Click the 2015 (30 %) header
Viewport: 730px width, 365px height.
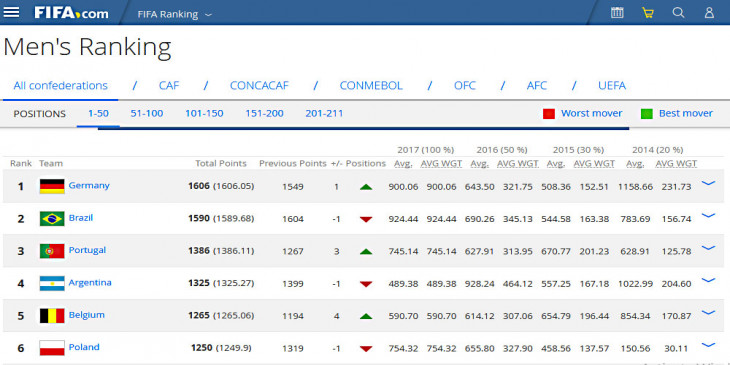578,150
